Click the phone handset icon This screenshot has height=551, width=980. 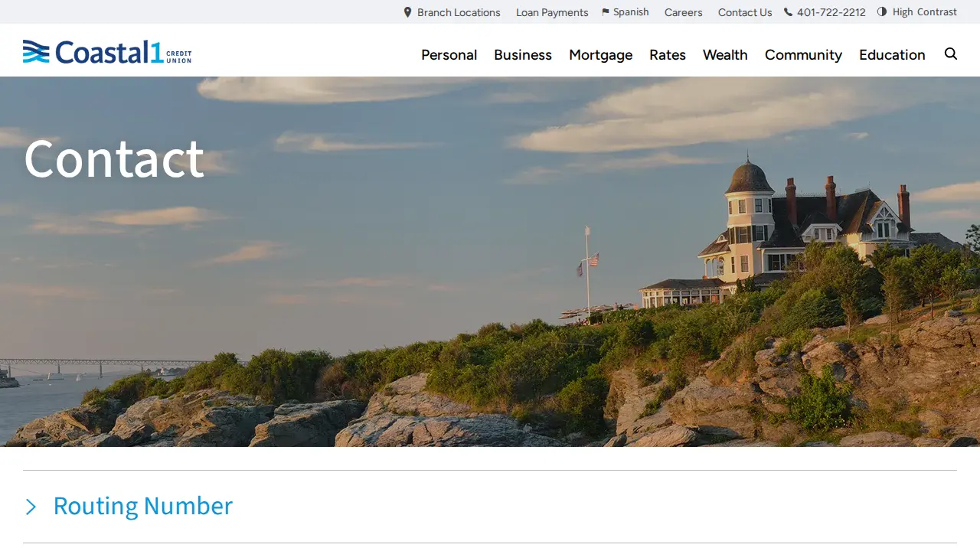tap(788, 12)
